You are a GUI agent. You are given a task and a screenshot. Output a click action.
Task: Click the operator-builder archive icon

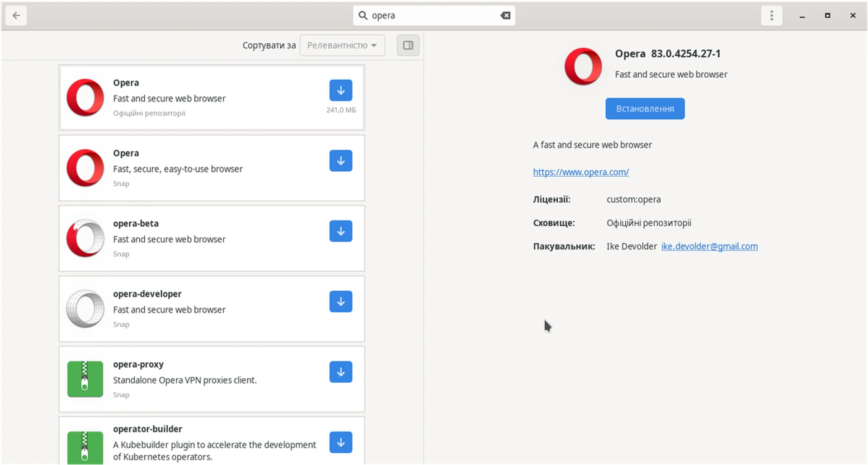point(85,448)
